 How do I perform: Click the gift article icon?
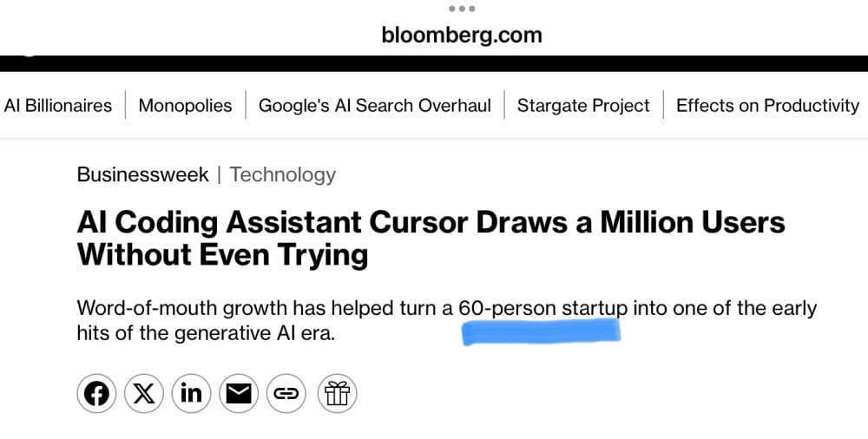(337, 394)
